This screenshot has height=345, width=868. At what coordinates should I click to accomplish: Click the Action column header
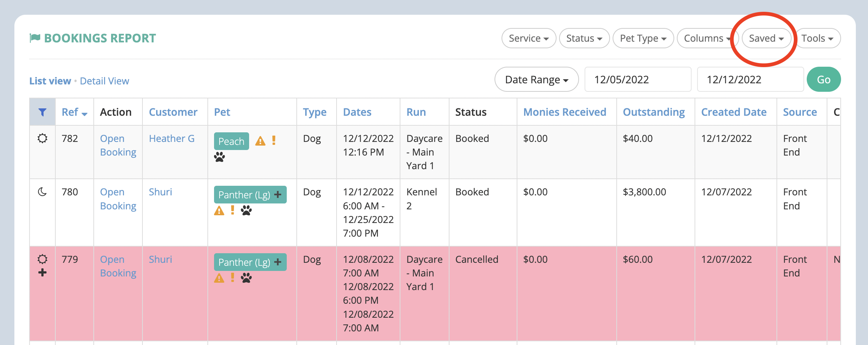(x=116, y=112)
